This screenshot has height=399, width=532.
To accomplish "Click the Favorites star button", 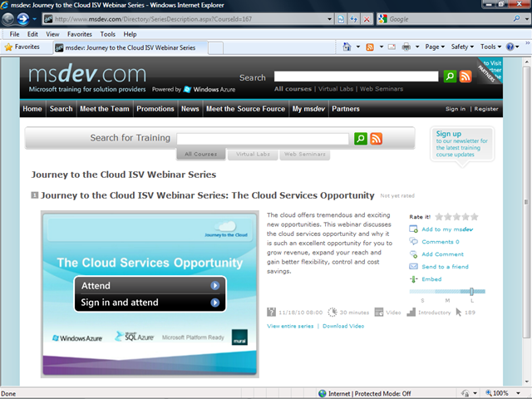I will [x=22, y=47].
